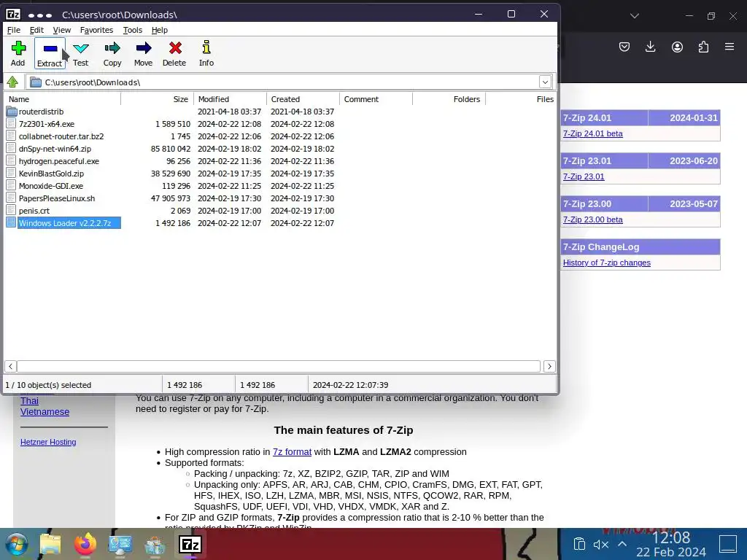Screen dimensions: 747x560
Task: Open the Favorites menu
Action: tap(97, 30)
